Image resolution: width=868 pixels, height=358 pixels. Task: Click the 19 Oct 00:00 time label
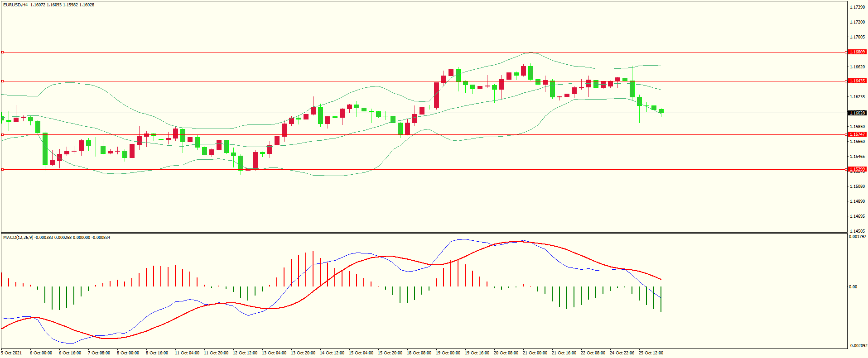coord(448,353)
